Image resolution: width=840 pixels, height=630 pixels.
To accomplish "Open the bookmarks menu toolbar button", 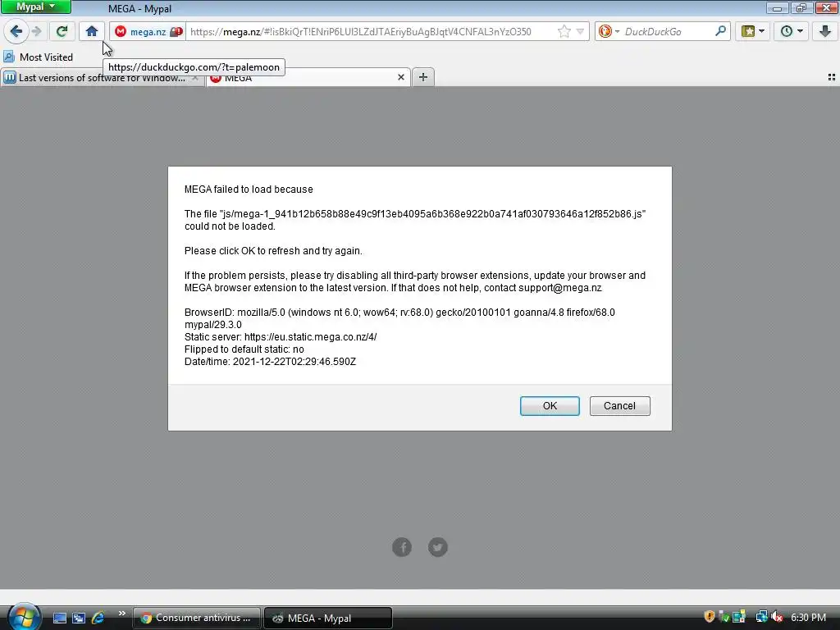I will coord(752,32).
